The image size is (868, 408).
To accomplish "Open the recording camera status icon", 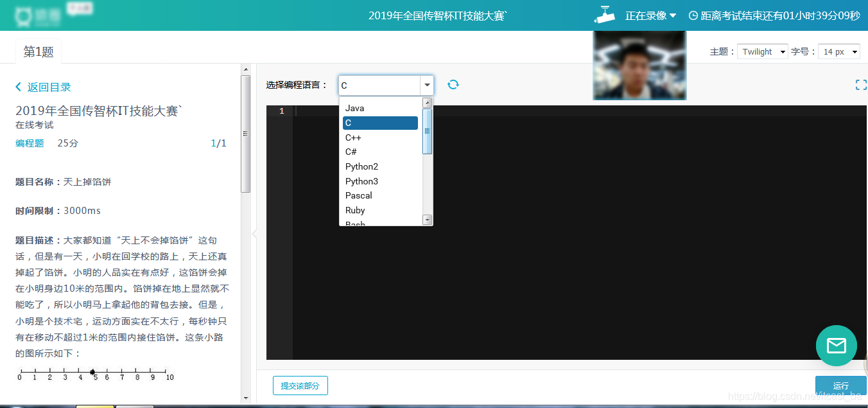I will click(x=604, y=14).
